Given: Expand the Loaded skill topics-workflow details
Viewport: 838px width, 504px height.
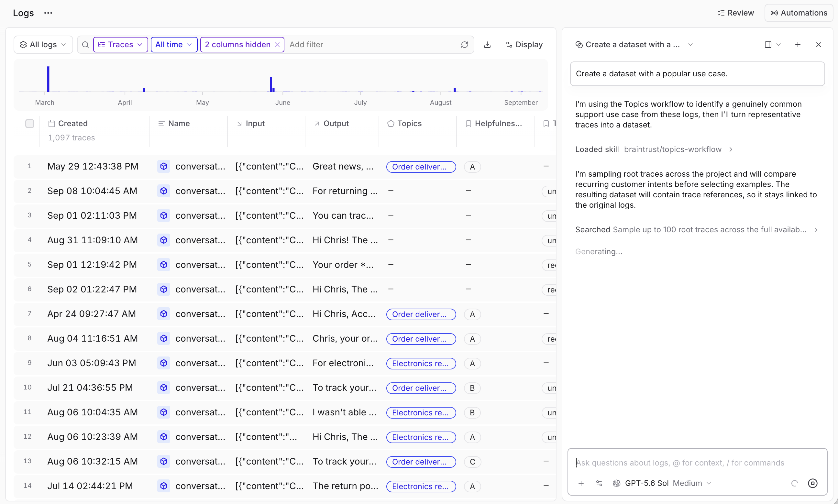Looking at the screenshot, I should (x=654, y=149).
